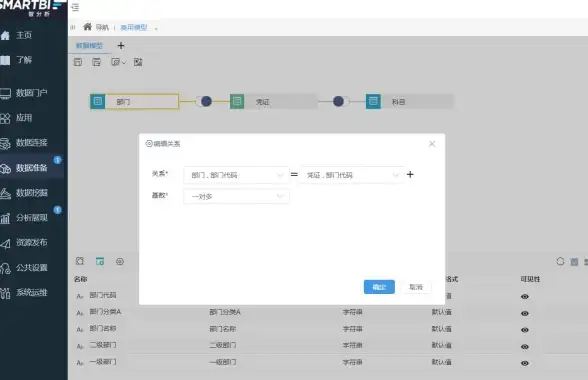Click the 可见性 column header
The image size is (588, 380).
(x=530, y=279)
